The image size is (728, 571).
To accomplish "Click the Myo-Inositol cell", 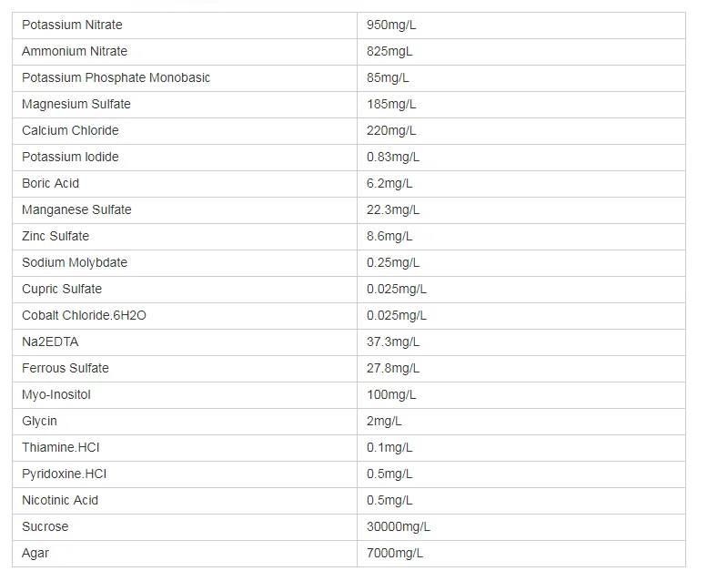I will coord(56,394).
